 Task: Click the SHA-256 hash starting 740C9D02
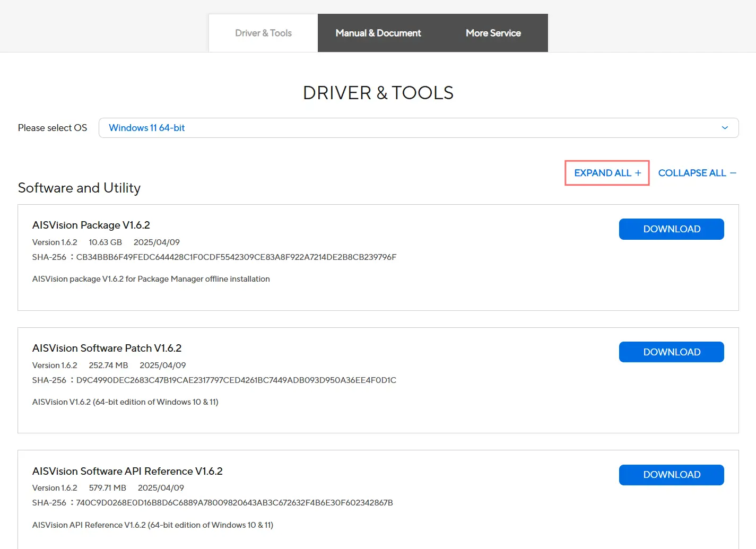coord(234,503)
